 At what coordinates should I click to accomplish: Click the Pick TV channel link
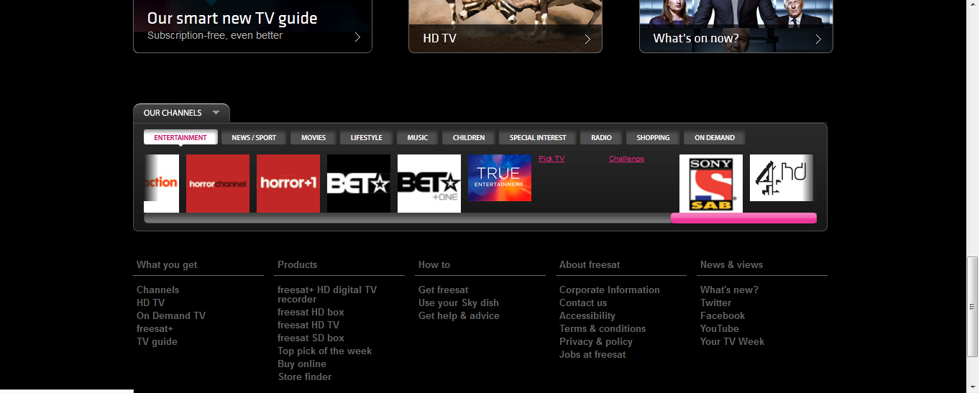coord(551,159)
